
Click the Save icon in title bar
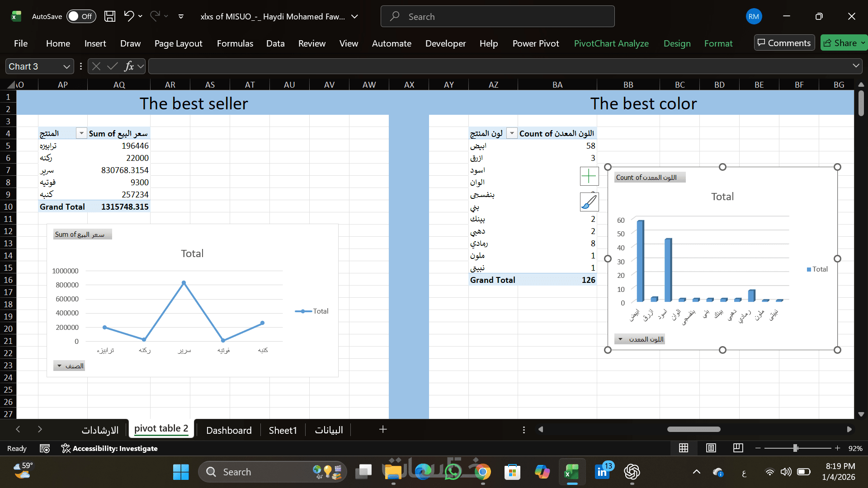pyautogui.click(x=110, y=16)
